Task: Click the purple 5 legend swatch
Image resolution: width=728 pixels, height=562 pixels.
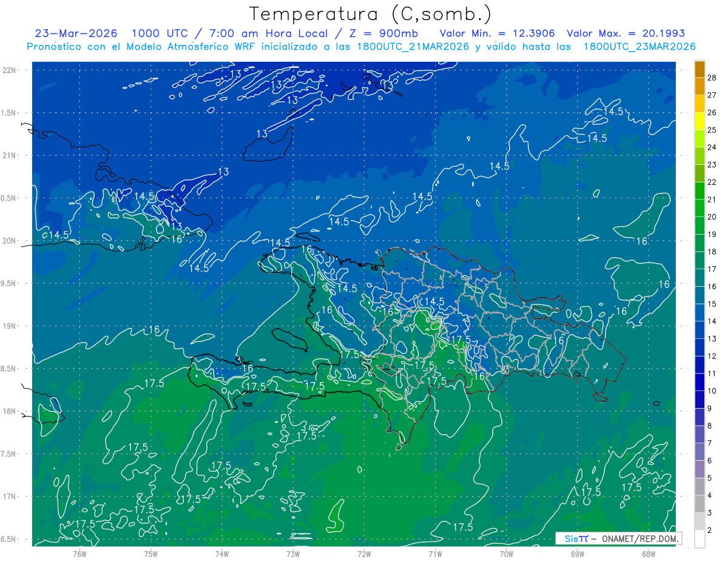Action: [699, 470]
